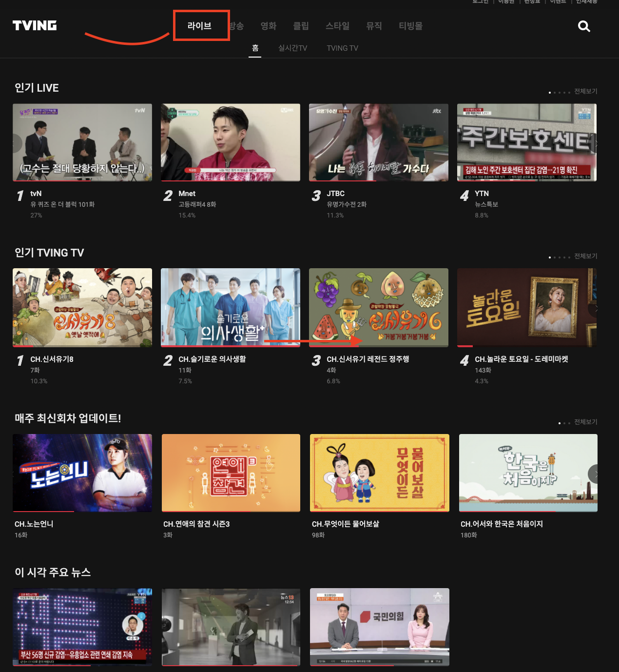
Task: Click the title 유 퀴즈 온 더 블럭 101화
Action: pos(62,204)
